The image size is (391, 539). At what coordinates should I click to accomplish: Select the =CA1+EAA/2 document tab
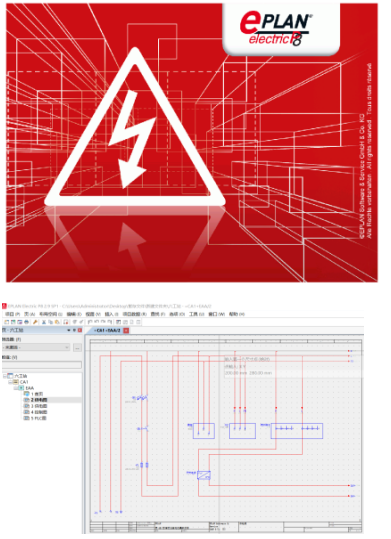pos(107,331)
